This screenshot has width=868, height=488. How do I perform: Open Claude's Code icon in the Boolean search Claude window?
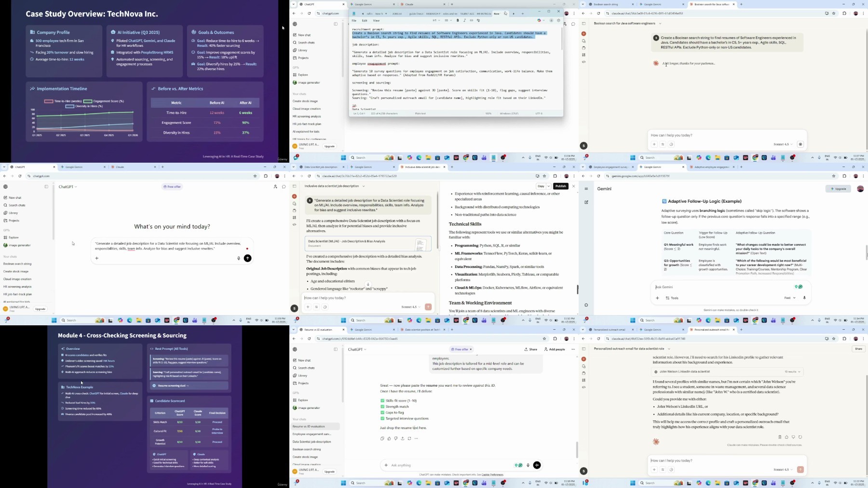(583, 62)
